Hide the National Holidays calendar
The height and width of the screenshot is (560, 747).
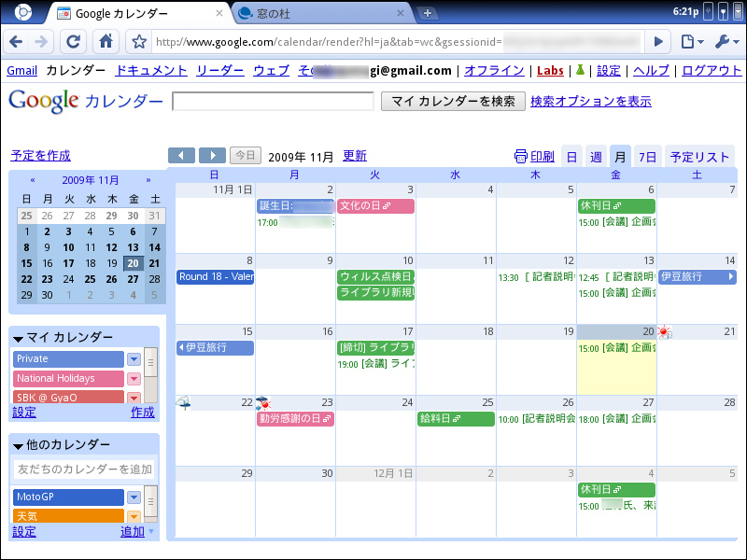pos(65,378)
